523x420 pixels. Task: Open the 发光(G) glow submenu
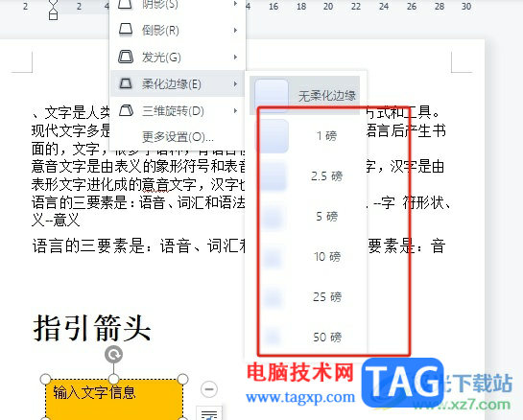click(178, 57)
